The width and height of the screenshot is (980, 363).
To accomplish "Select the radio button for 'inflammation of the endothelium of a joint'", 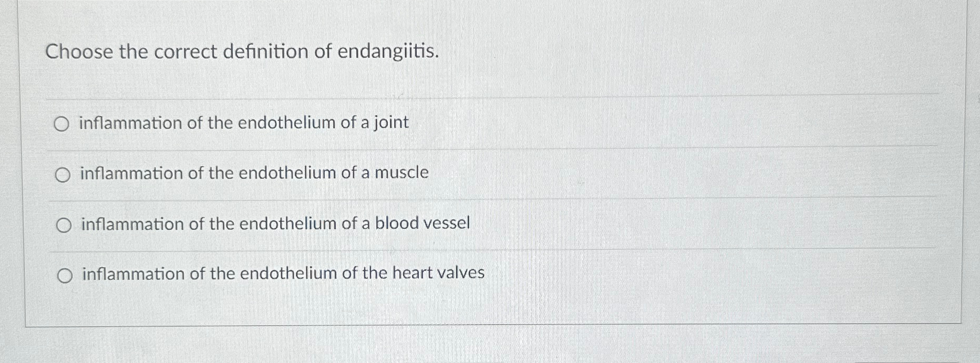I will (64, 124).
